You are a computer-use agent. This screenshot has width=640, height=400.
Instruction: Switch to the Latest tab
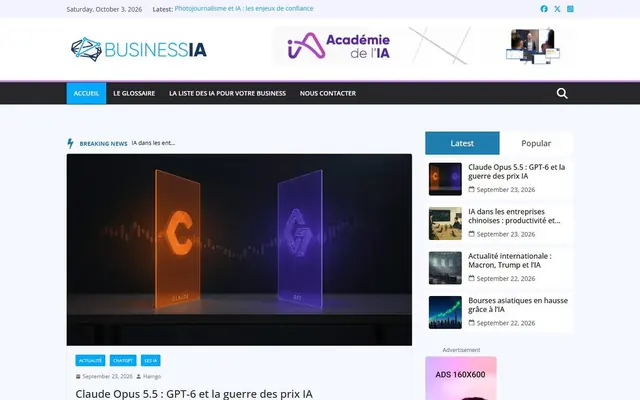(x=462, y=143)
